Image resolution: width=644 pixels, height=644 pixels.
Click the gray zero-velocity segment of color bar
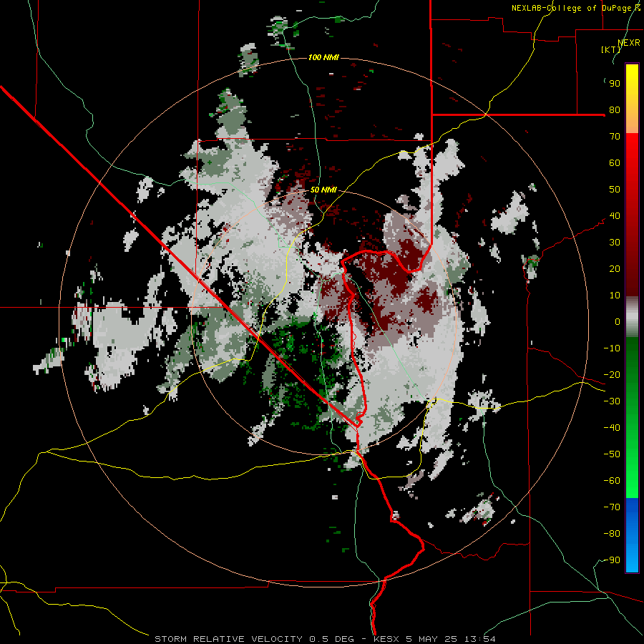point(632,317)
